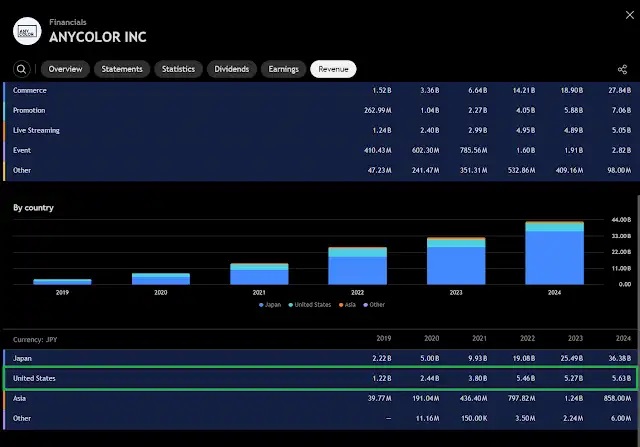Click Japan 2021 value 9.93B
The height and width of the screenshot is (447, 640).
pos(478,358)
